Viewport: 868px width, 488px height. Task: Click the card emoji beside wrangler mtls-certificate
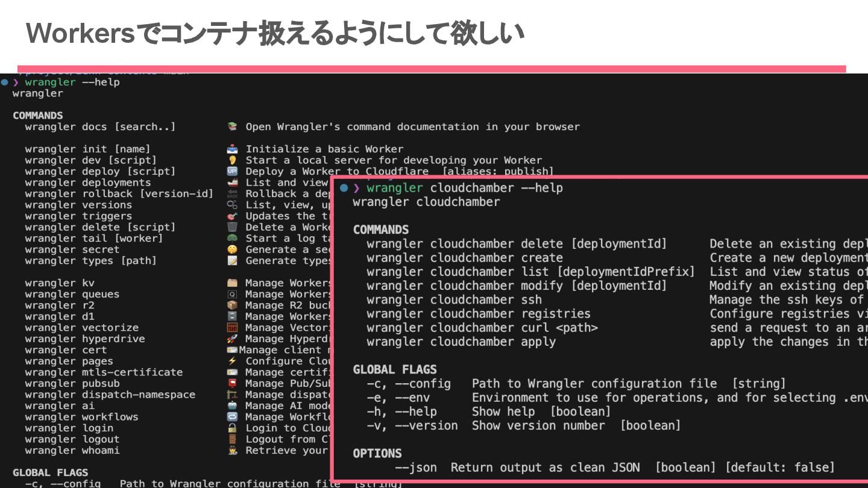(x=232, y=372)
